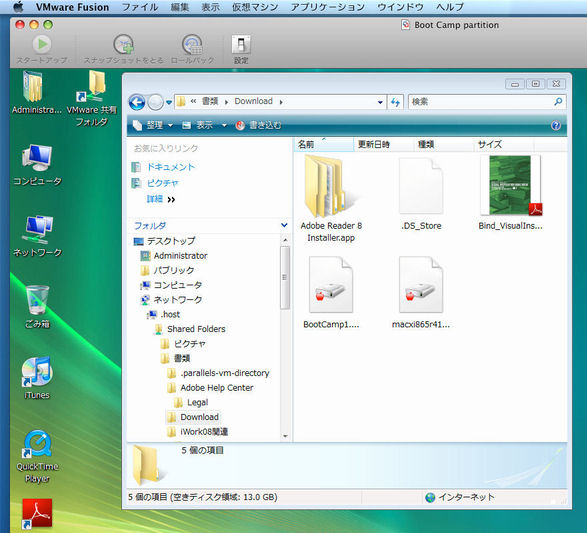Open the ヘルプ menu

[x=450, y=7]
